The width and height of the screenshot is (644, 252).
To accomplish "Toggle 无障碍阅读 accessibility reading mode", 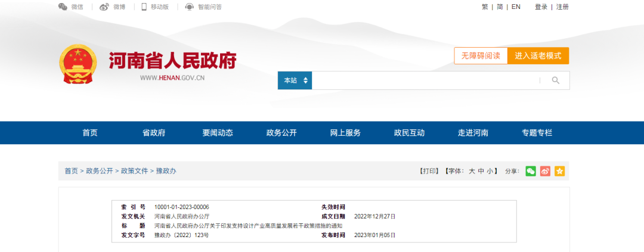I will coord(481,55).
